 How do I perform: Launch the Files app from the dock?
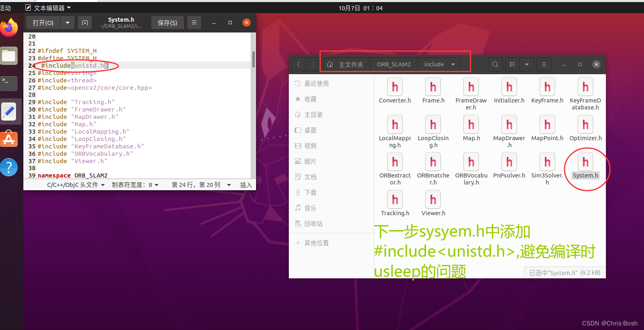click(9, 56)
